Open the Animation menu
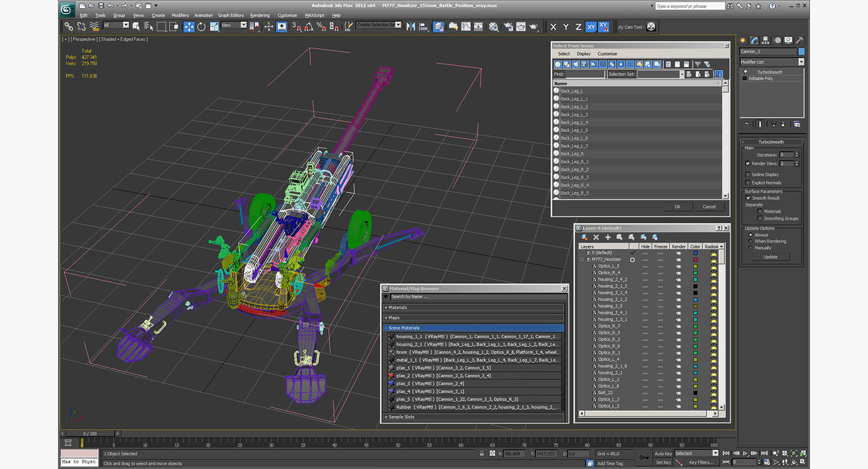 (204, 16)
